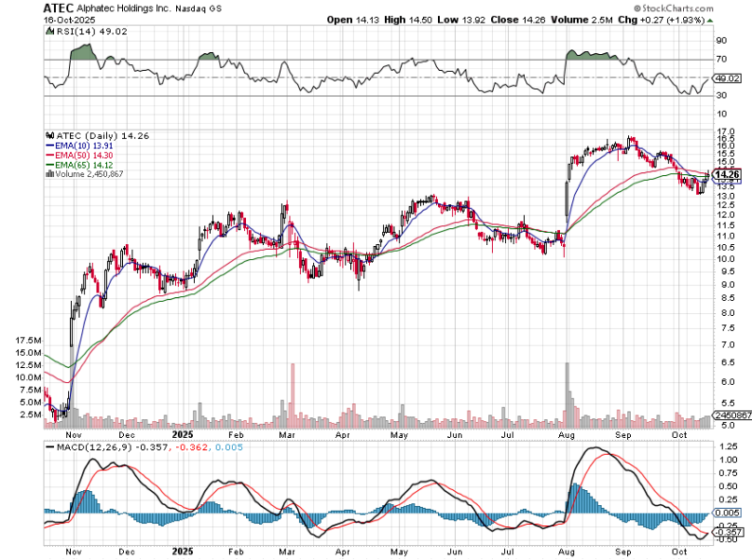
Task: Click the ATEC ticker symbol in the header
Action: pos(58,8)
